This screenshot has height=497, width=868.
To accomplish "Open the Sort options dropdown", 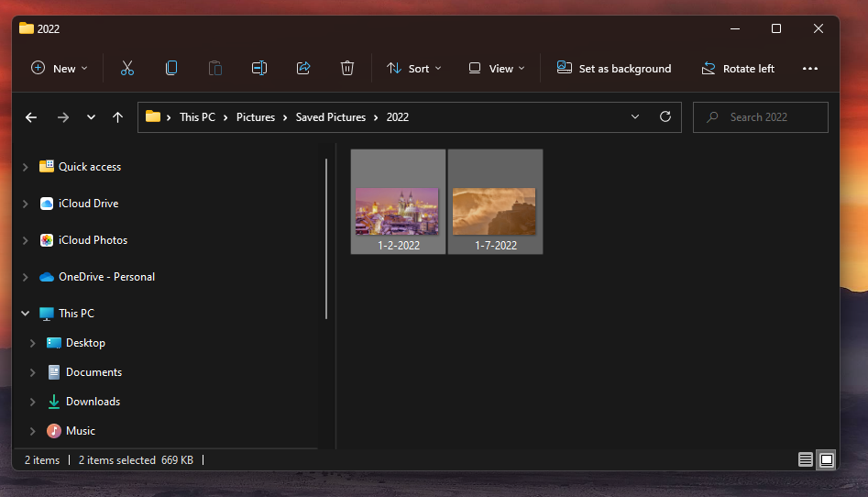I will tap(414, 68).
